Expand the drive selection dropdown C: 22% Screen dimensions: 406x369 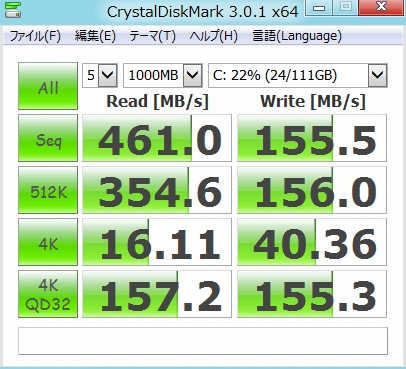click(x=298, y=75)
